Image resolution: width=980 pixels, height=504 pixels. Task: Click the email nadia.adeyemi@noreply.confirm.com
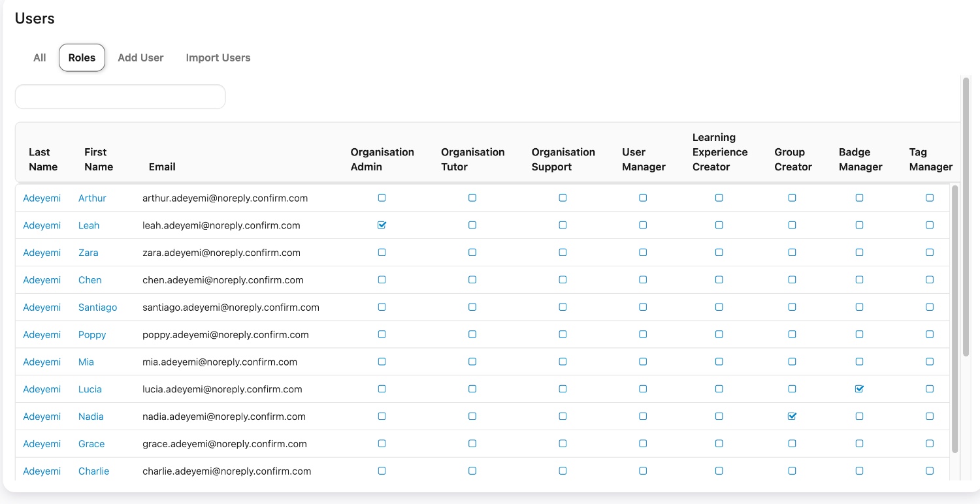coord(224,417)
